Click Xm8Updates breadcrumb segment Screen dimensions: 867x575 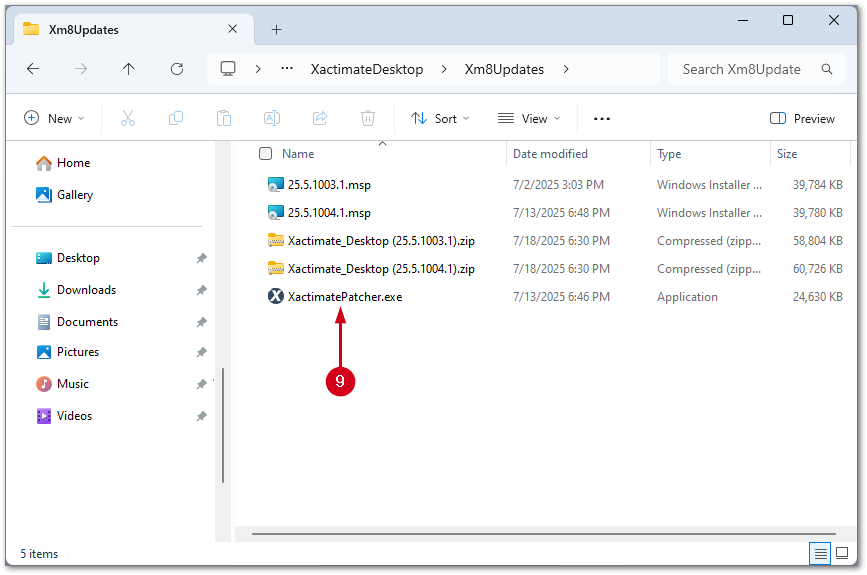[x=504, y=69]
